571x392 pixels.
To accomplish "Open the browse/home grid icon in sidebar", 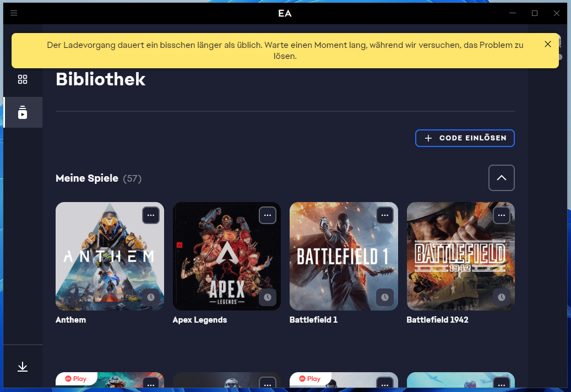I will pyautogui.click(x=23, y=79).
